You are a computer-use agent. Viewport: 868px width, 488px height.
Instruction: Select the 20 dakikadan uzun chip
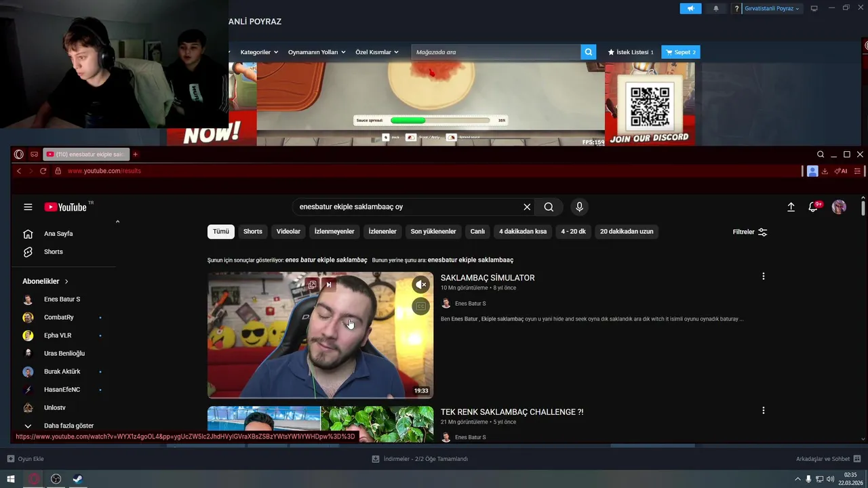(x=627, y=232)
